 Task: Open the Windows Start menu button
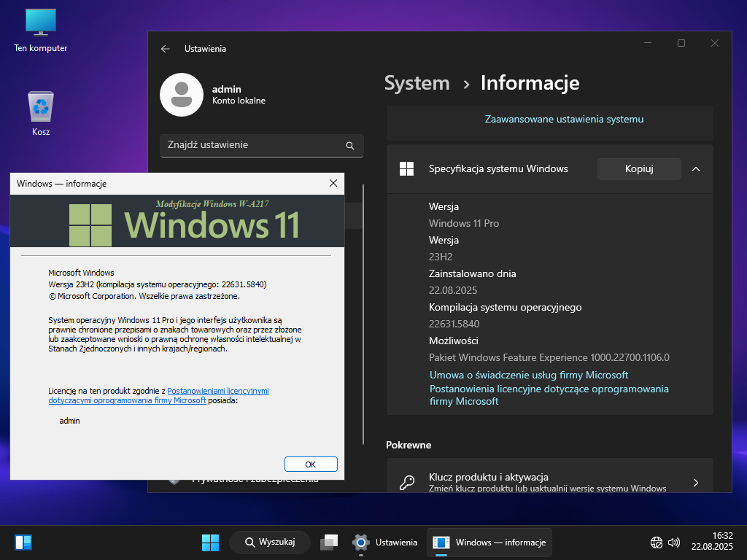pyautogui.click(x=211, y=542)
